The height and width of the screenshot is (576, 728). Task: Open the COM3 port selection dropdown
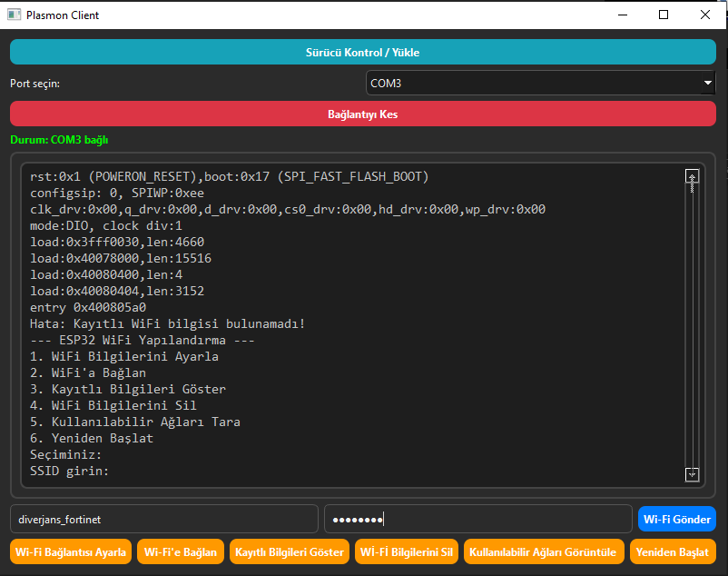tap(540, 84)
